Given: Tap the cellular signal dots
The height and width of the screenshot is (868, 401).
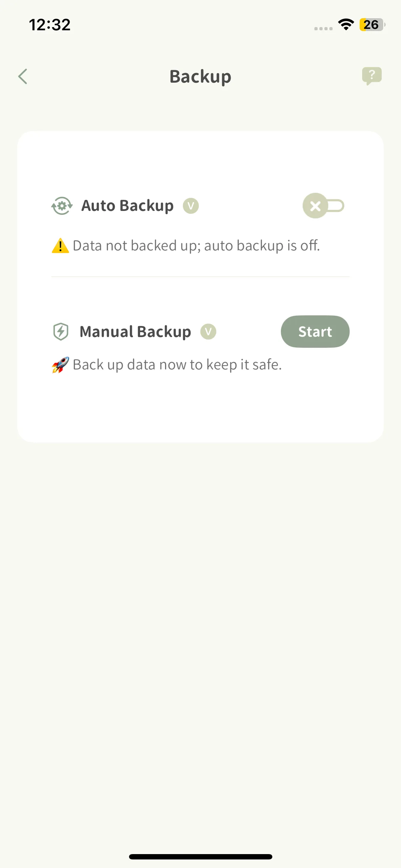Looking at the screenshot, I should (323, 28).
